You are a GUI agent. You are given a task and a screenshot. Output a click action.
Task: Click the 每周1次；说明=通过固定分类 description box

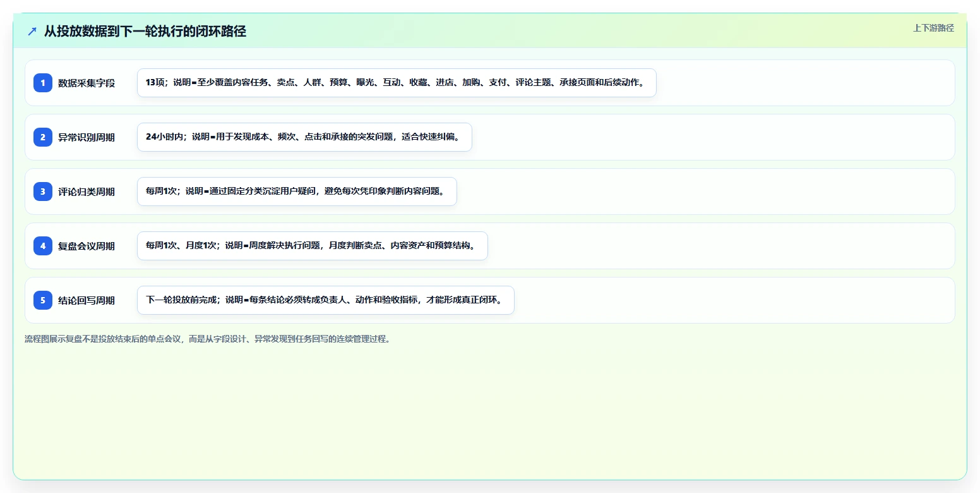coord(297,192)
